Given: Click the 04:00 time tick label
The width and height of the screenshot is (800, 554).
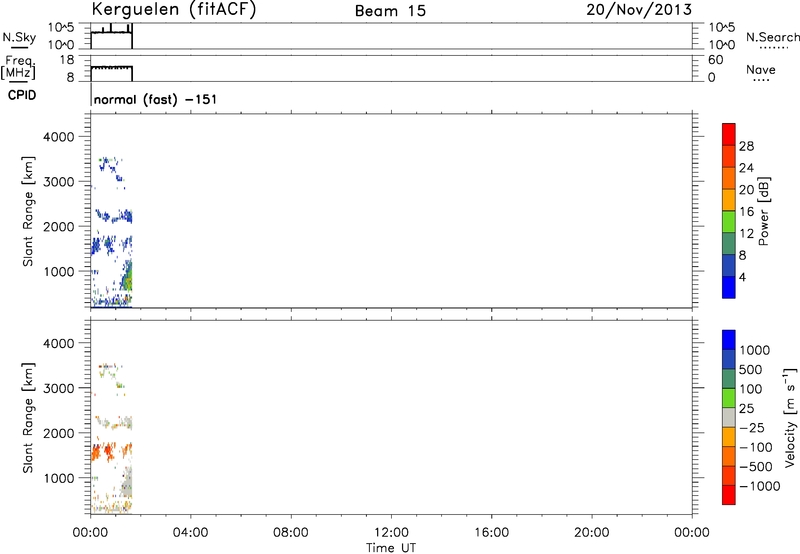Looking at the screenshot, I should click(190, 532).
